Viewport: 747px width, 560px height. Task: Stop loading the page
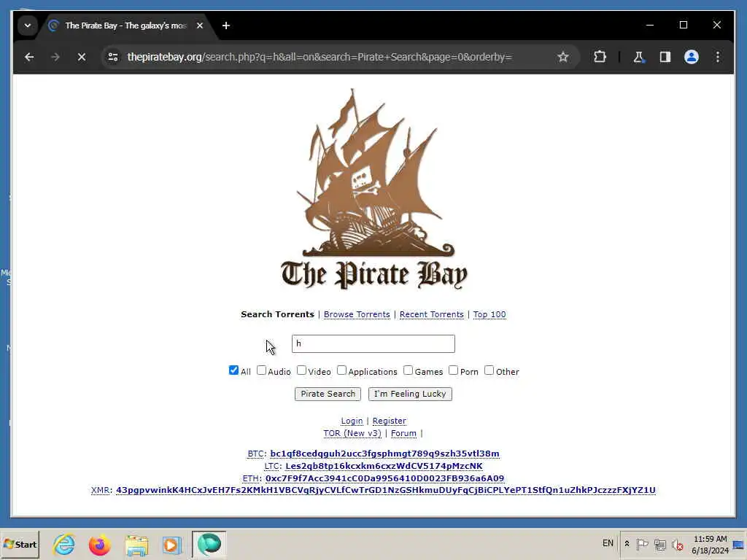[82, 57]
